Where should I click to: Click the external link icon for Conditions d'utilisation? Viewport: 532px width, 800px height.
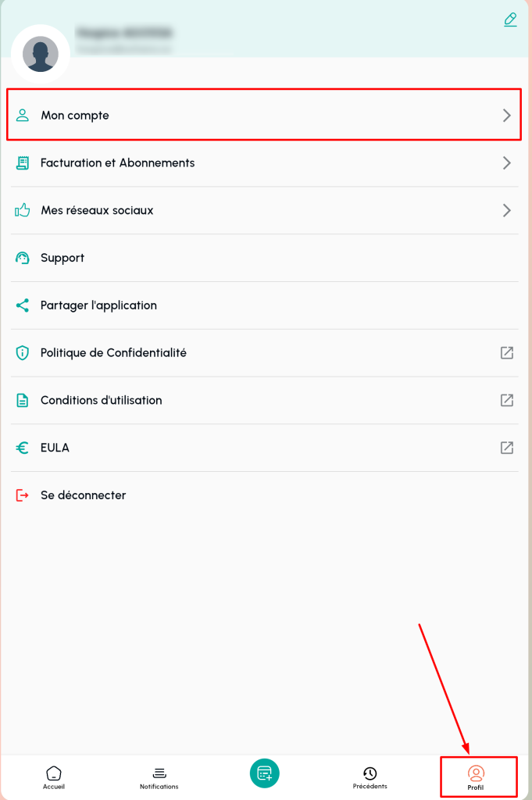coord(506,401)
